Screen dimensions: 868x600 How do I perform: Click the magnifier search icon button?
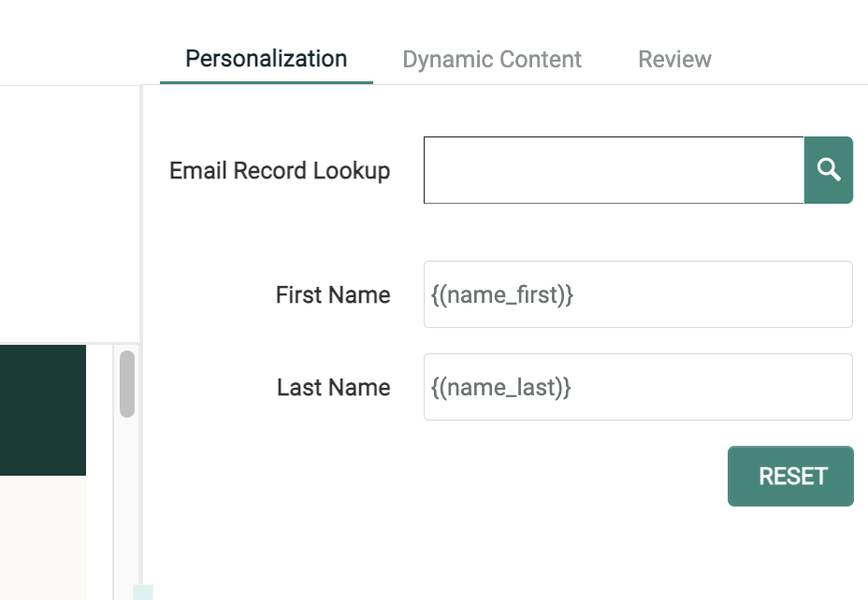[828, 170]
